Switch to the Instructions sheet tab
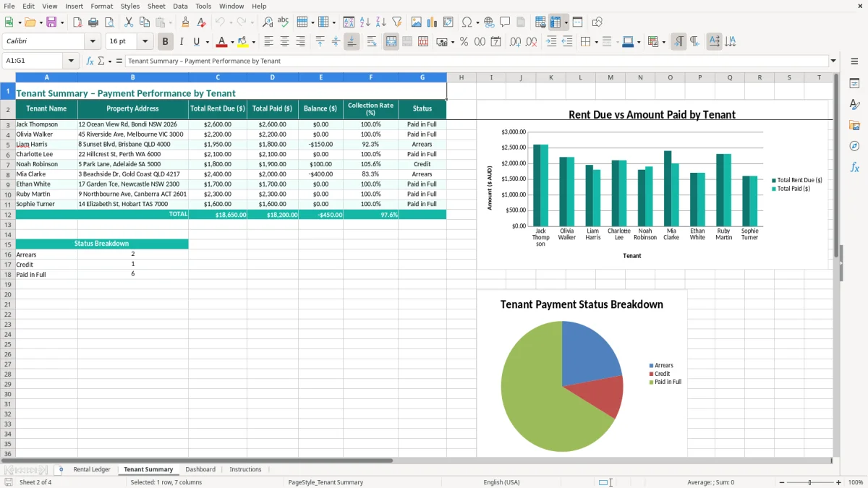Viewport: 868px width, 488px height. point(245,469)
